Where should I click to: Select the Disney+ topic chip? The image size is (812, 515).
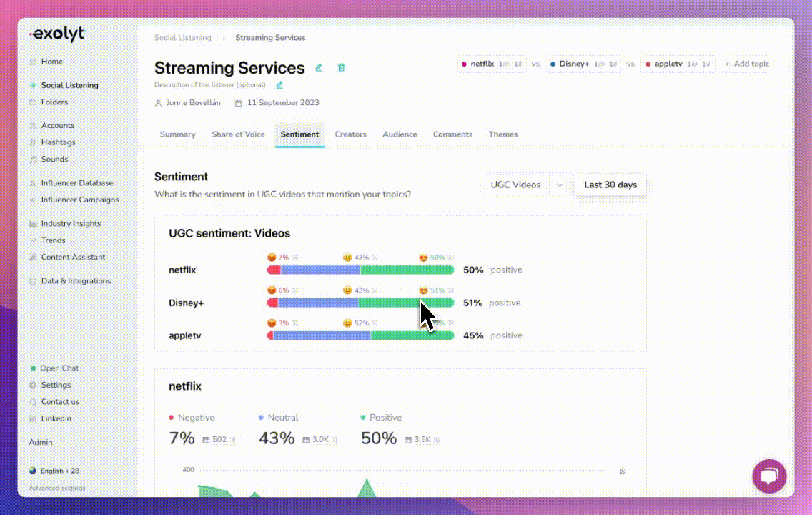[x=583, y=64]
